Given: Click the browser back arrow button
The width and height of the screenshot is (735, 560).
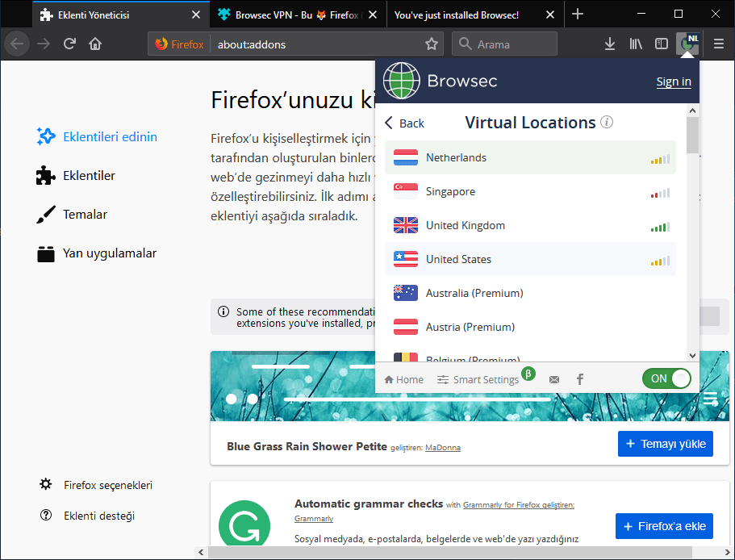Looking at the screenshot, I should tap(17, 44).
